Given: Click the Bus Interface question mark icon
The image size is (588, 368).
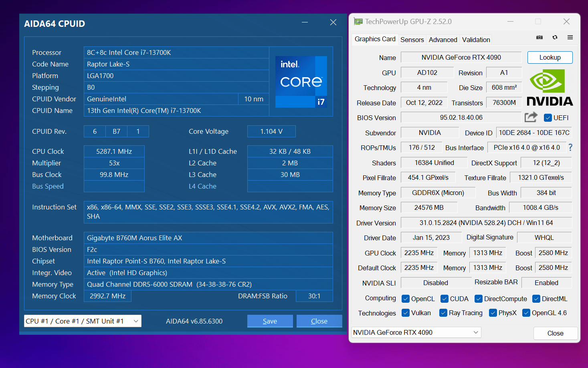Looking at the screenshot, I should (570, 147).
